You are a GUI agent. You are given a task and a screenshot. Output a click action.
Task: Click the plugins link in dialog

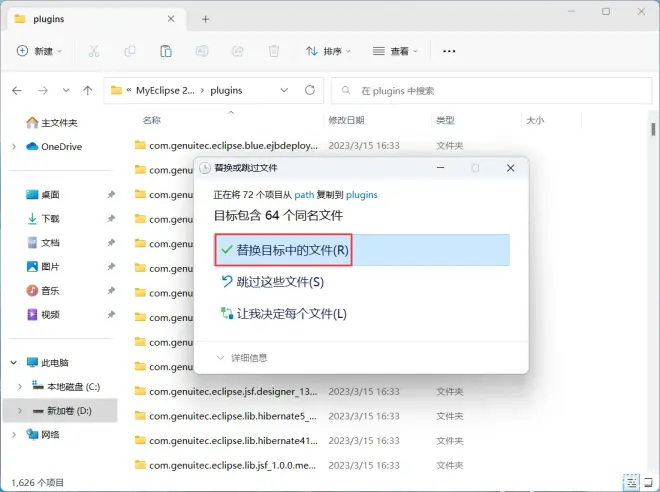coord(362,195)
